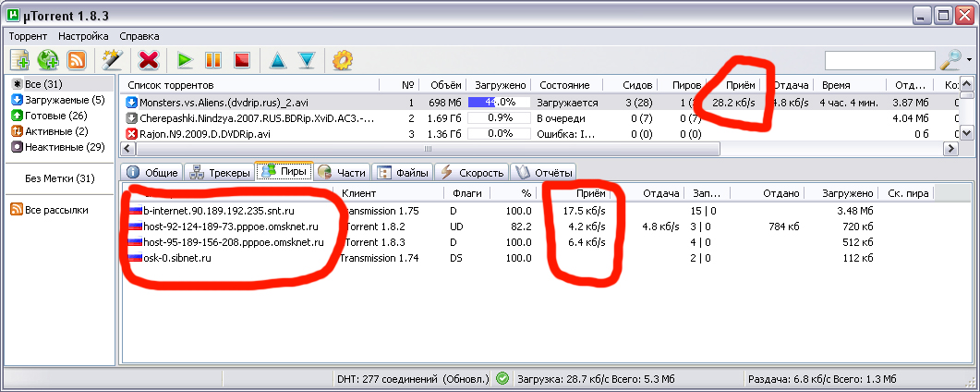Sort torrents by Загружено column header

500,85
